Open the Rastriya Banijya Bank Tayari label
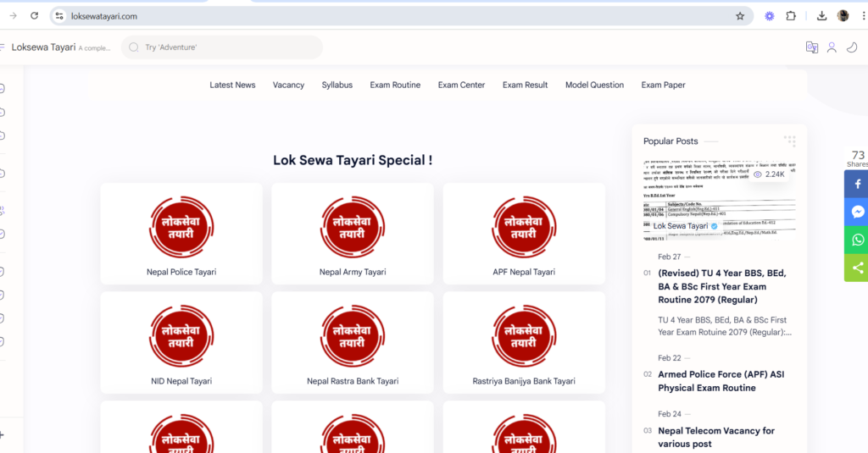 coord(524,381)
